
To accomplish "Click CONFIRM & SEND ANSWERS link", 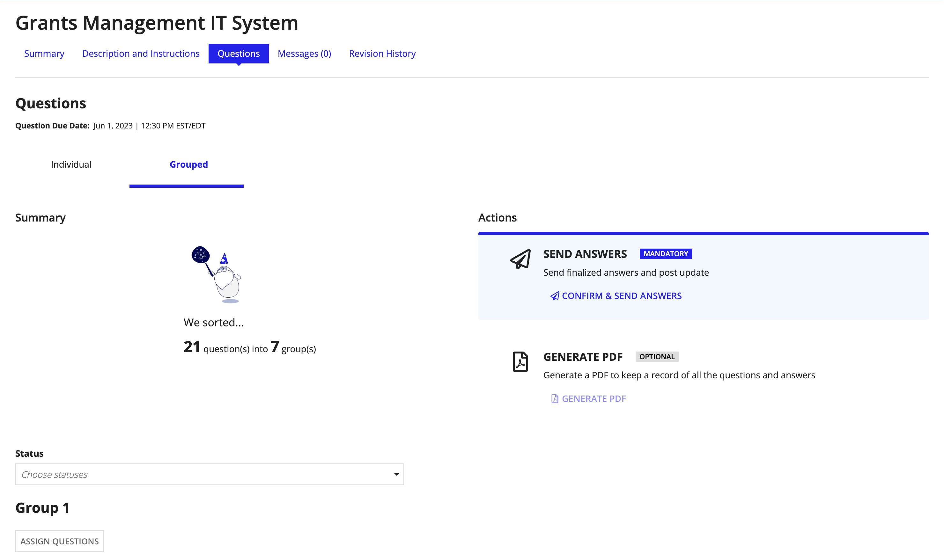I will click(x=615, y=295).
